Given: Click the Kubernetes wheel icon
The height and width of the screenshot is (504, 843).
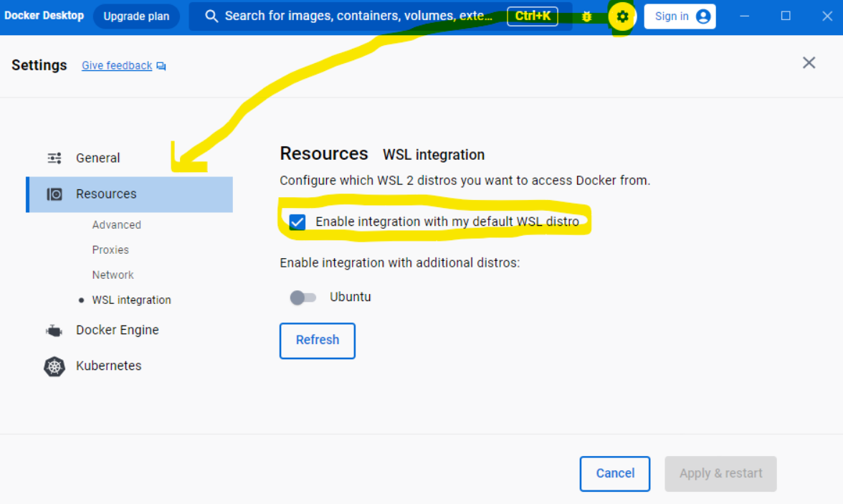Looking at the screenshot, I should (x=54, y=366).
